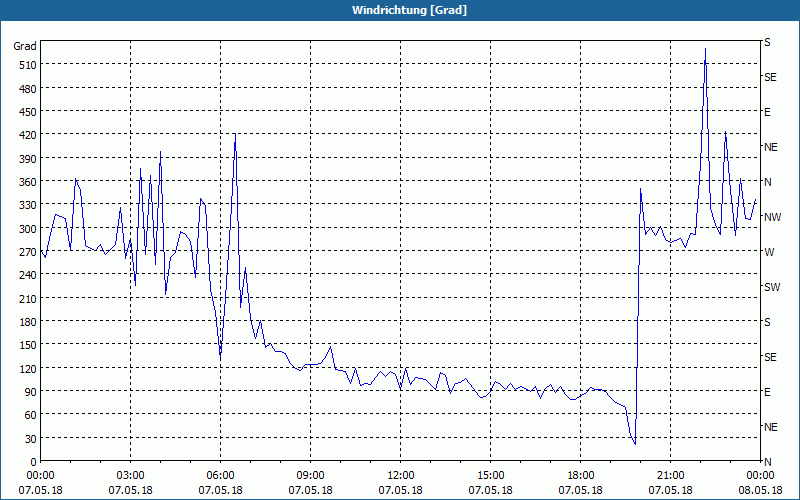Select the 450 value on the y-axis
The height and width of the screenshot is (500, 800).
click(x=28, y=112)
